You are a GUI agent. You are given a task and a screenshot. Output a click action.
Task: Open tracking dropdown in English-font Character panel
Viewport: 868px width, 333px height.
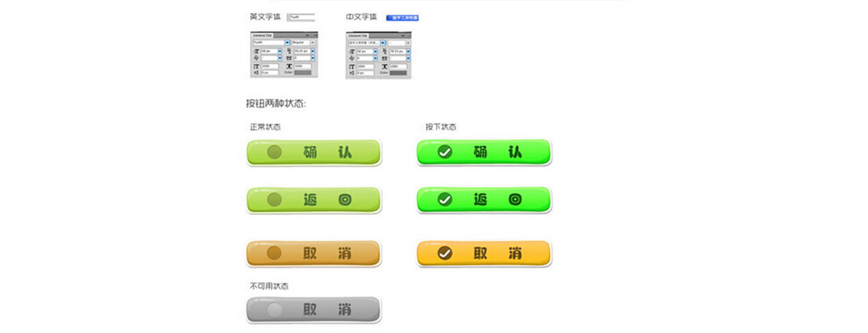coord(313,58)
